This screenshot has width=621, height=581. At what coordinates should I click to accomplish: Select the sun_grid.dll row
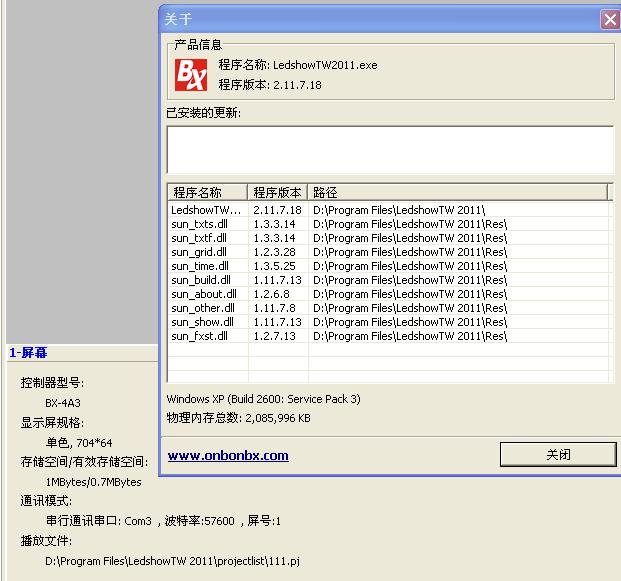coord(388,252)
